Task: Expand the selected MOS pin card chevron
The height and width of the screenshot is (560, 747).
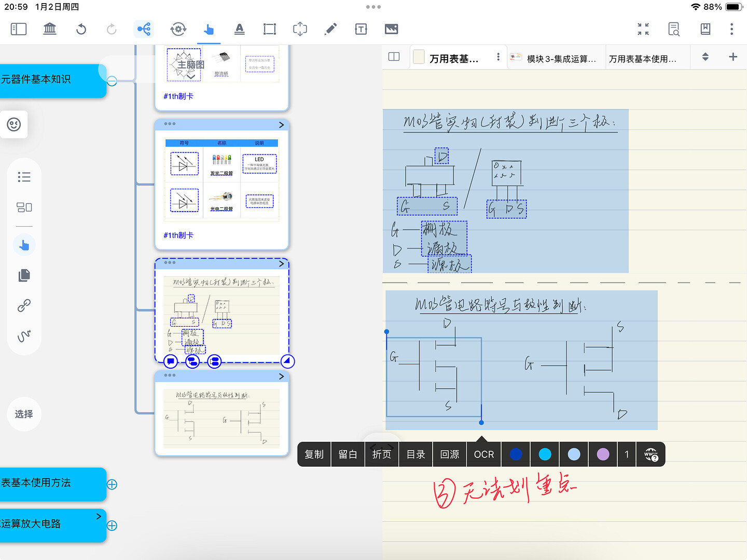Action: (281, 263)
